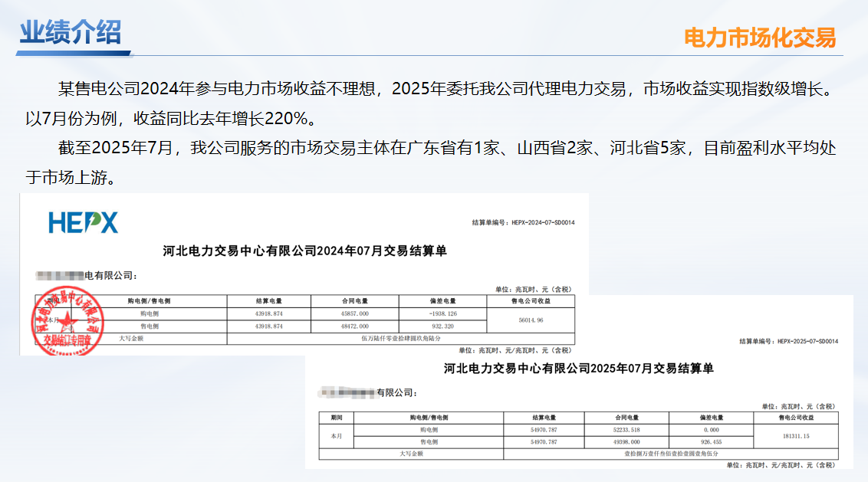868x482 pixels.
Task: Select the 2024年07月交易结算单 document title
Action: pos(304,251)
